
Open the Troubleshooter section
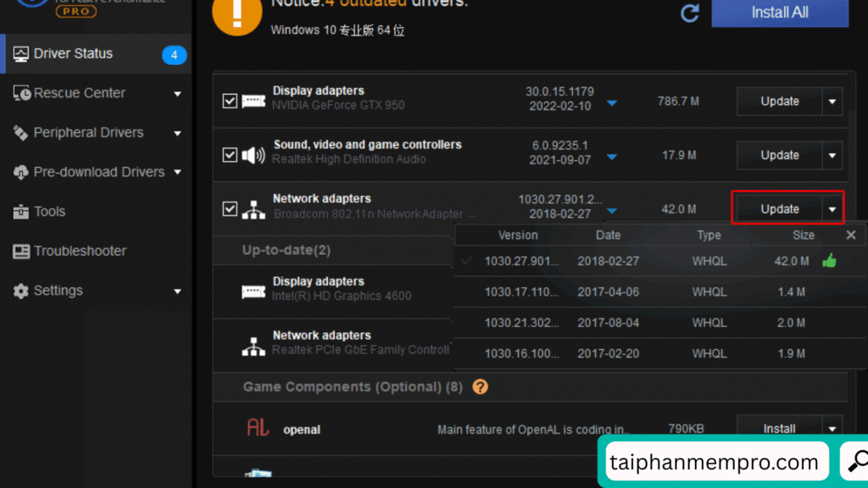click(80, 251)
